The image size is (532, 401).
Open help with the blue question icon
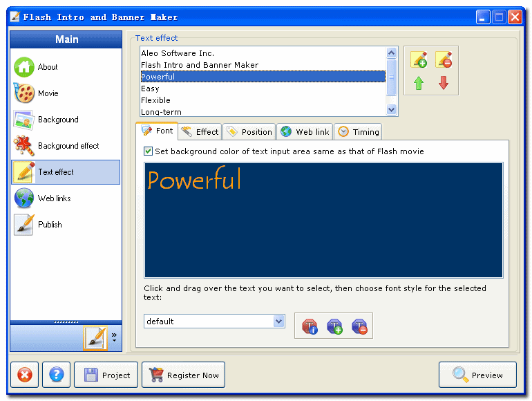click(57, 375)
